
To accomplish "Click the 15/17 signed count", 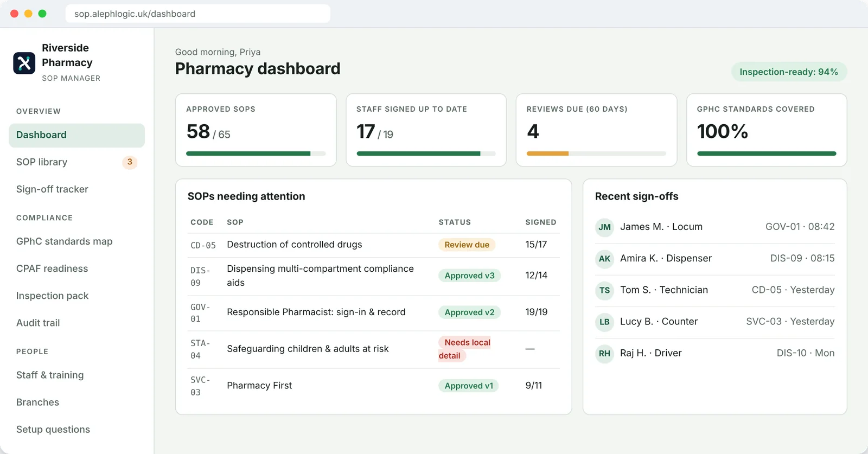I will (x=536, y=245).
